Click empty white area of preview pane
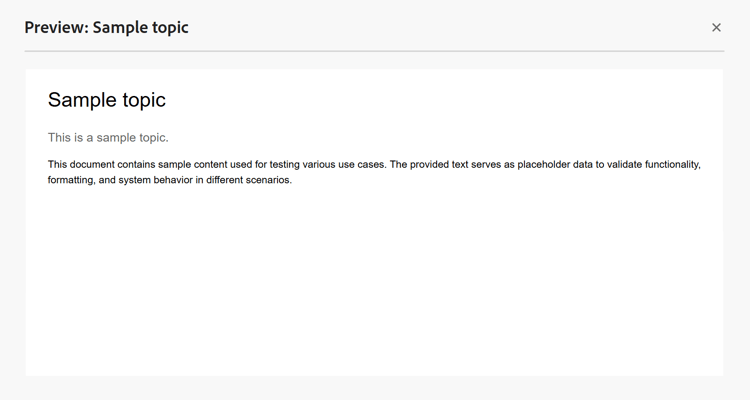Viewport: 750px width, 400px height. 374,282
